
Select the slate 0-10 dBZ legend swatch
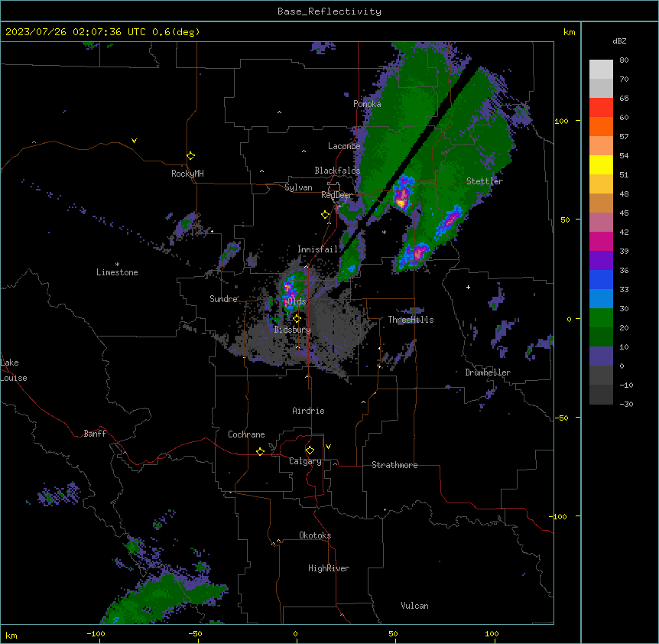[x=601, y=356]
